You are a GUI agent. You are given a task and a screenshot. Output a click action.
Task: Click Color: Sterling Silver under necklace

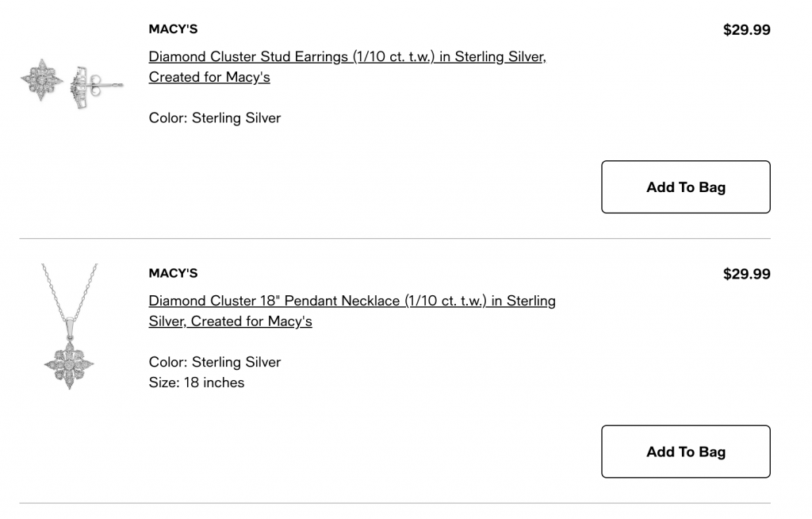click(214, 362)
